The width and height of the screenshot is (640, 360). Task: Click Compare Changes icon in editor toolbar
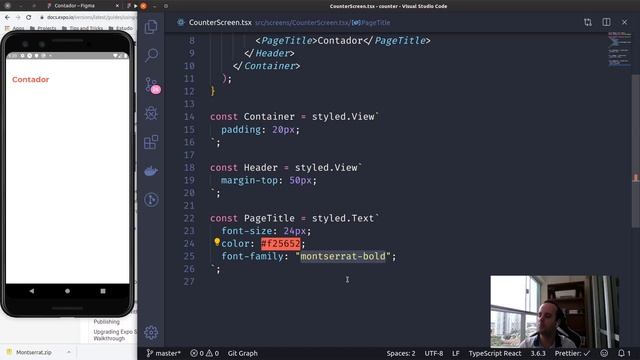click(x=588, y=22)
